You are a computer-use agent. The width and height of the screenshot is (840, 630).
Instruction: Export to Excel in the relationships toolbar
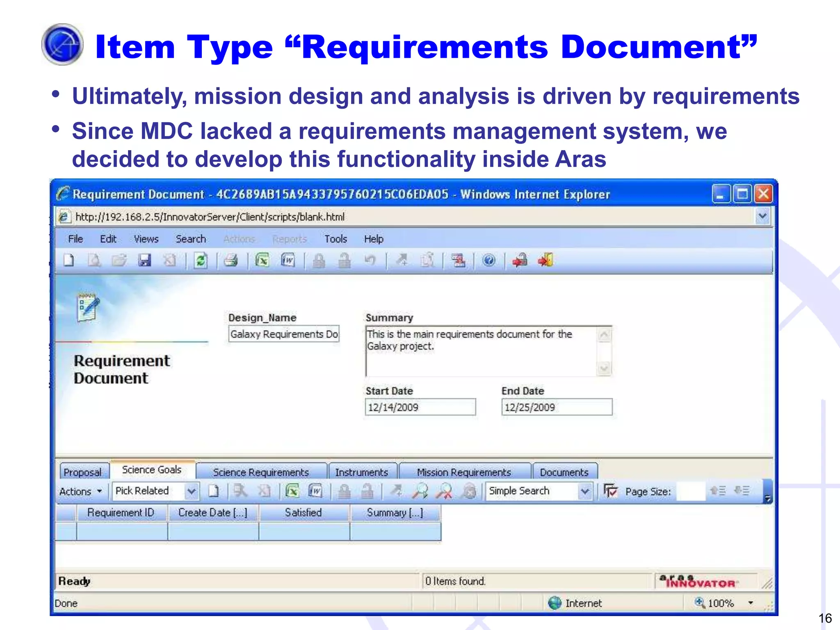[x=292, y=491]
